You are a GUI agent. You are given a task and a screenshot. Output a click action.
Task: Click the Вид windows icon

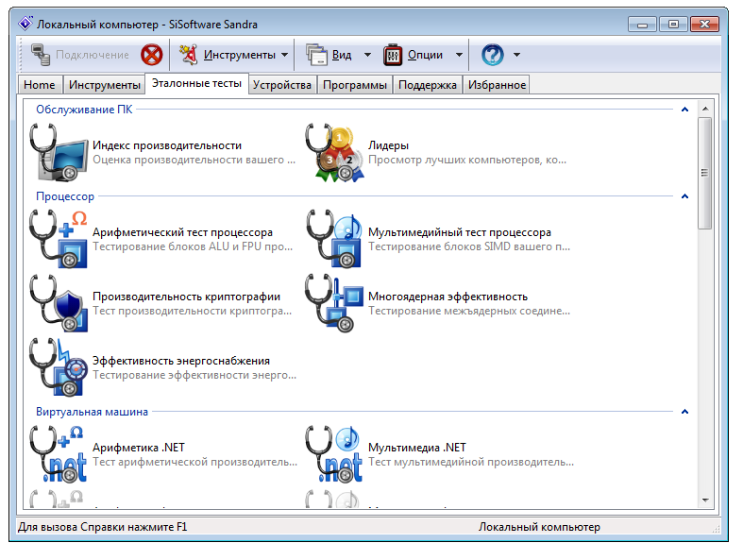coord(316,55)
